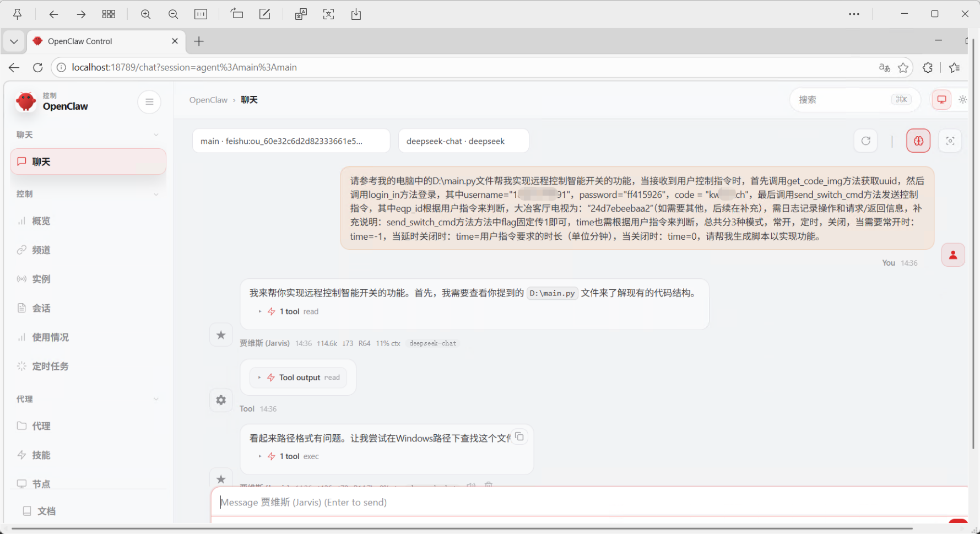Open 技能 in the sidebar
The width and height of the screenshot is (980, 534).
pos(88,455)
